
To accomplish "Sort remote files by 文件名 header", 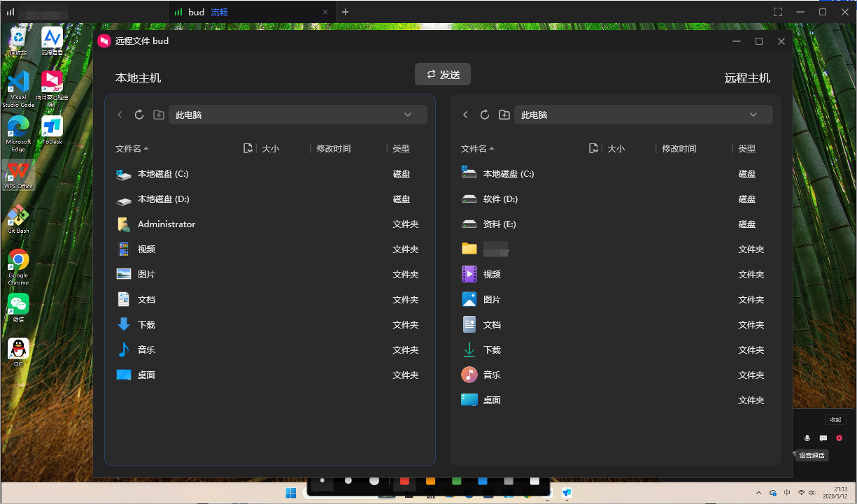I will click(477, 148).
